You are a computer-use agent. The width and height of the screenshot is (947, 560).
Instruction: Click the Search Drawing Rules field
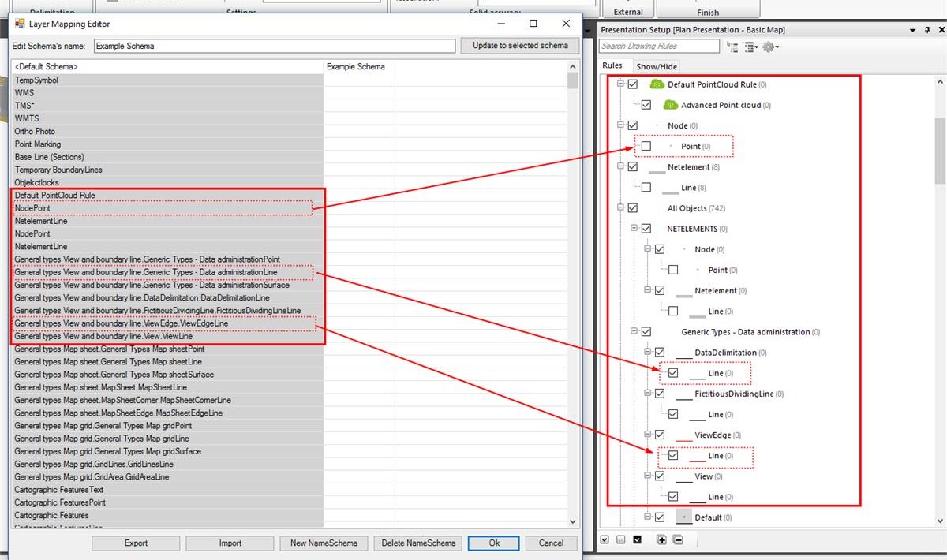(659, 47)
